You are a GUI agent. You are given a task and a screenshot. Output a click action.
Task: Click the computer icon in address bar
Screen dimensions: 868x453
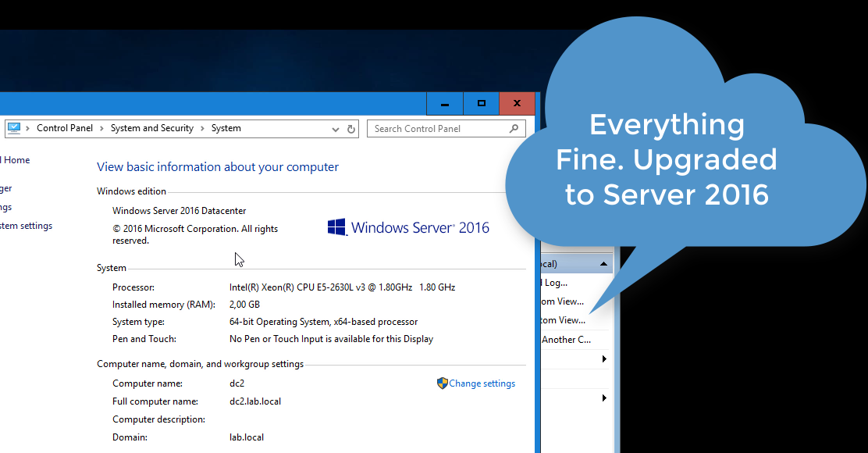14,128
